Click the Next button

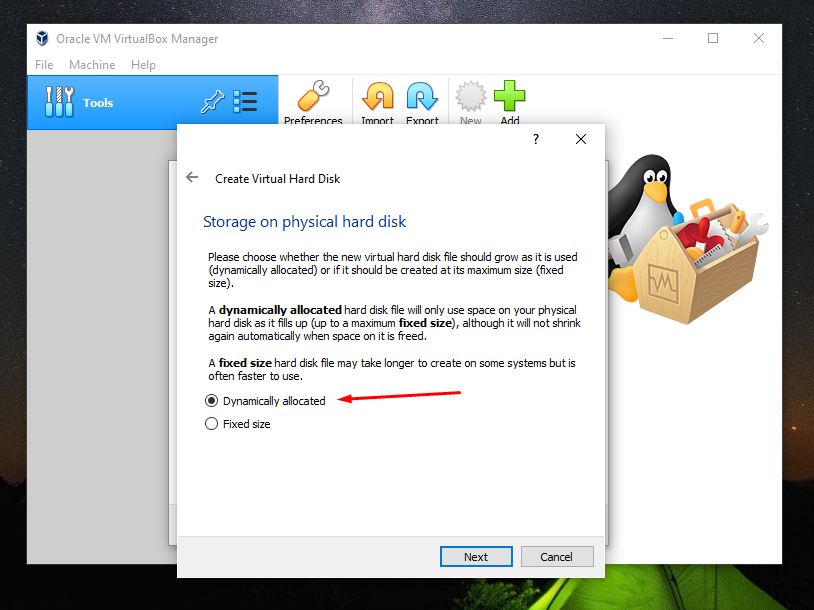pyautogui.click(x=476, y=556)
